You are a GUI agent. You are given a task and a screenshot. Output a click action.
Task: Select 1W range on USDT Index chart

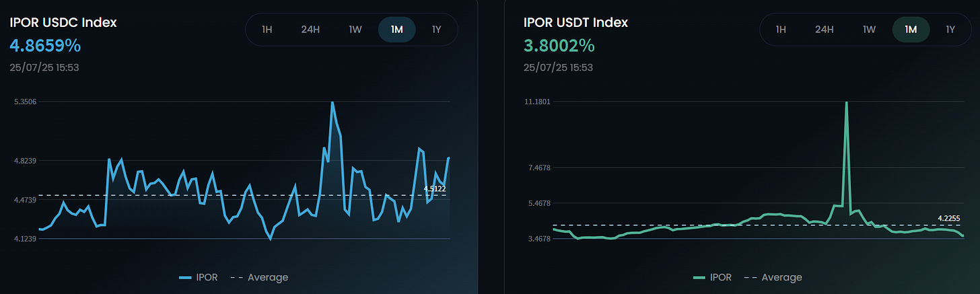click(x=869, y=29)
